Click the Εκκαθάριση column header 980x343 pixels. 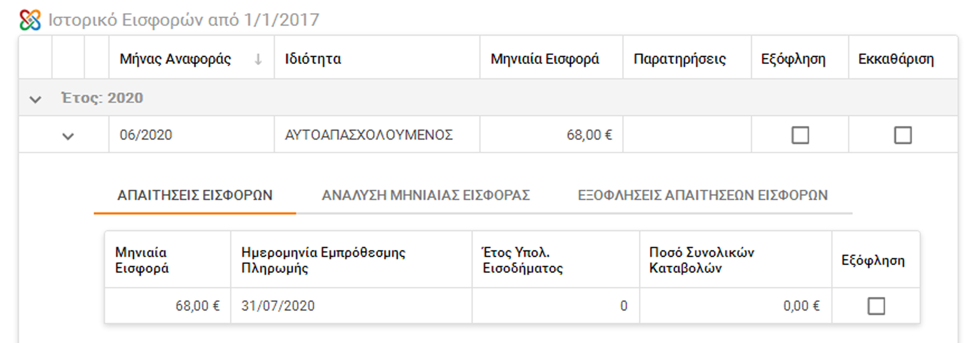click(x=896, y=59)
